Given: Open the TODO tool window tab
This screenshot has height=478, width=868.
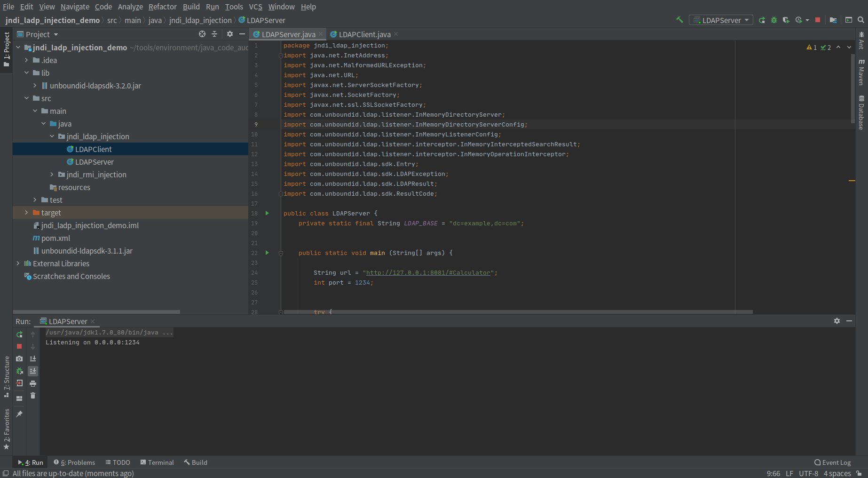Looking at the screenshot, I should (118, 462).
